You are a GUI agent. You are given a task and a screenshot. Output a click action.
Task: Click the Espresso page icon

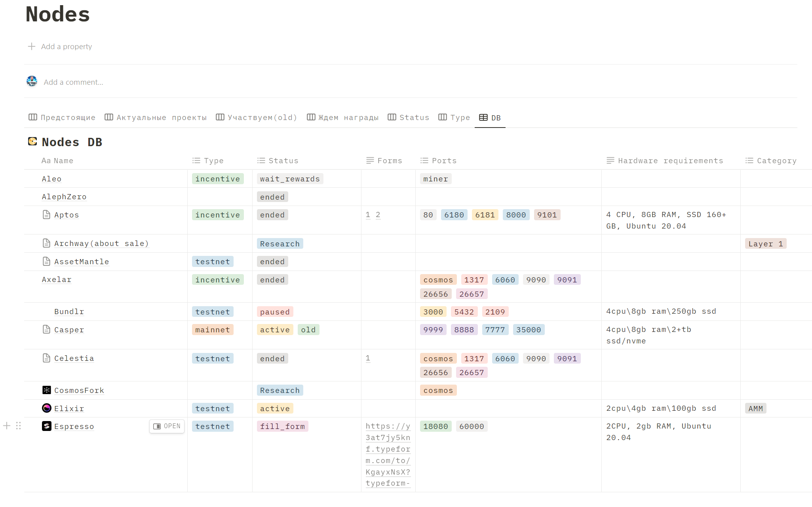point(47,426)
